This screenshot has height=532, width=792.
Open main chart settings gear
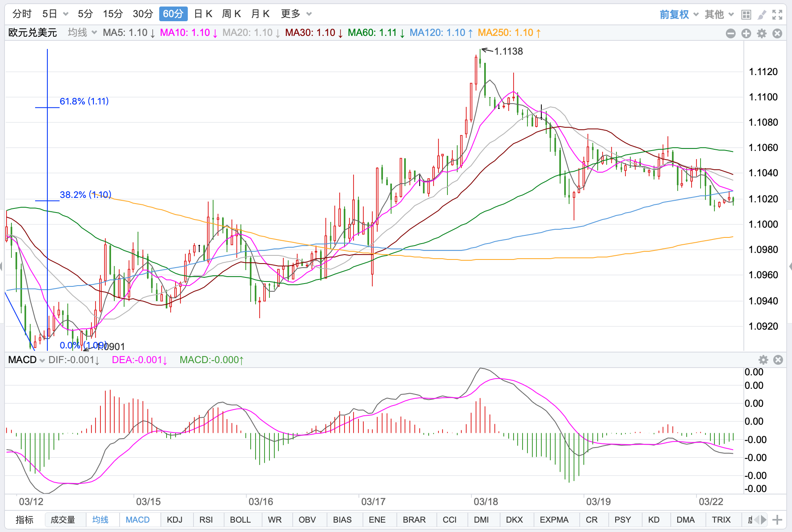click(x=762, y=33)
